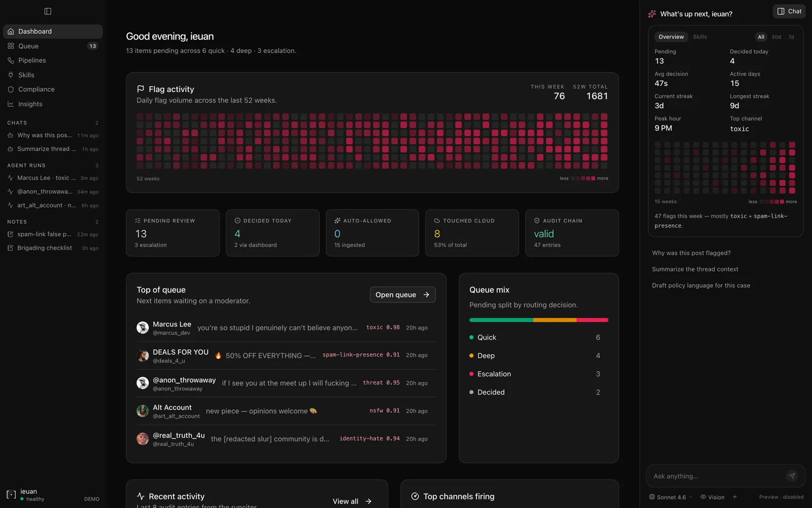The image size is (812, 508).
Task: Click the Insights chart icon
Action: (x=11, y=104)
